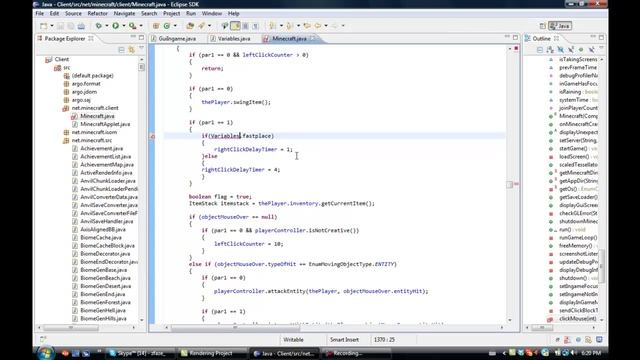Screen dimensions: 640x360
Task: Toggle Hide Fields in Outline toolbar
Action: pos(560,50)
